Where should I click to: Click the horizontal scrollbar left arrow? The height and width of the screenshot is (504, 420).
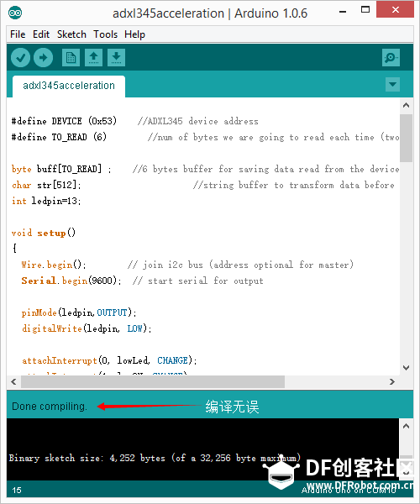click(x=13, y=382)
